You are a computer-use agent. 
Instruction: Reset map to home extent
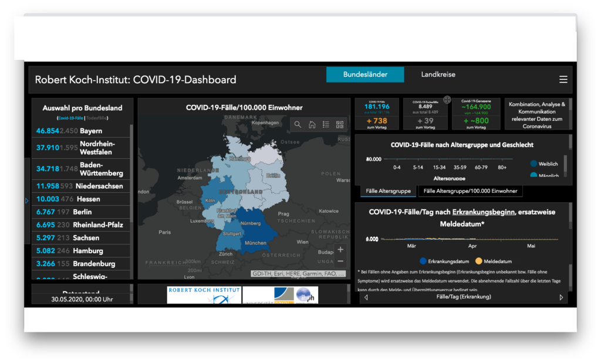[x=312, y=124]
